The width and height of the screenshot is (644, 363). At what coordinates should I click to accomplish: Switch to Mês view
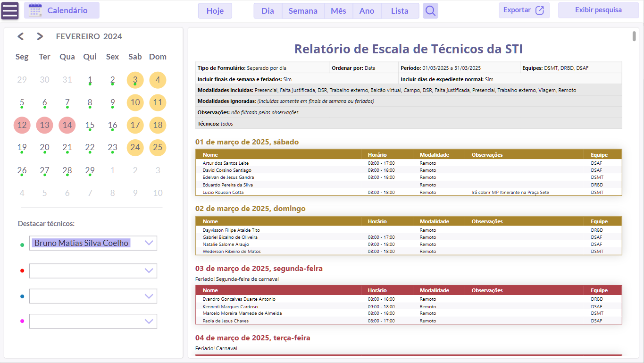click(x=338, y=11)
